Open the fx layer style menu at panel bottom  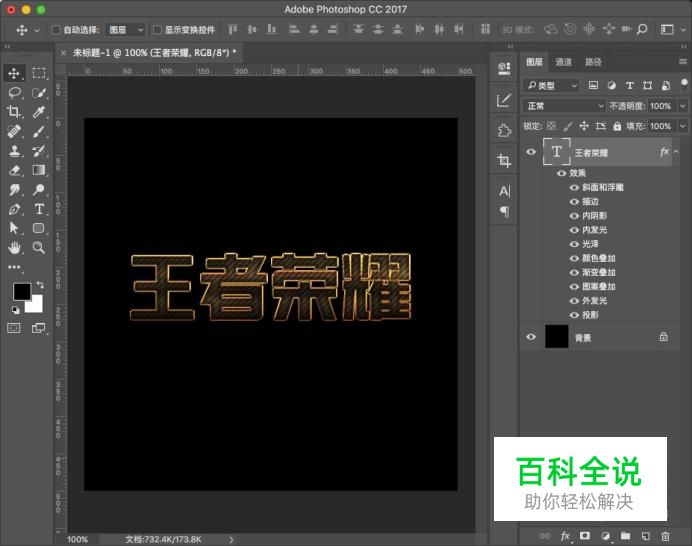click(565, 536)
